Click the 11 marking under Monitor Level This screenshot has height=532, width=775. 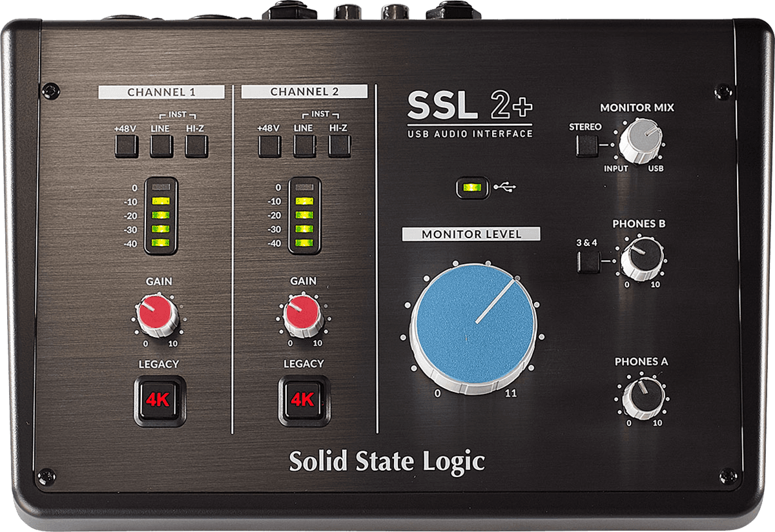pyautogui.click(x=512, y=393)
